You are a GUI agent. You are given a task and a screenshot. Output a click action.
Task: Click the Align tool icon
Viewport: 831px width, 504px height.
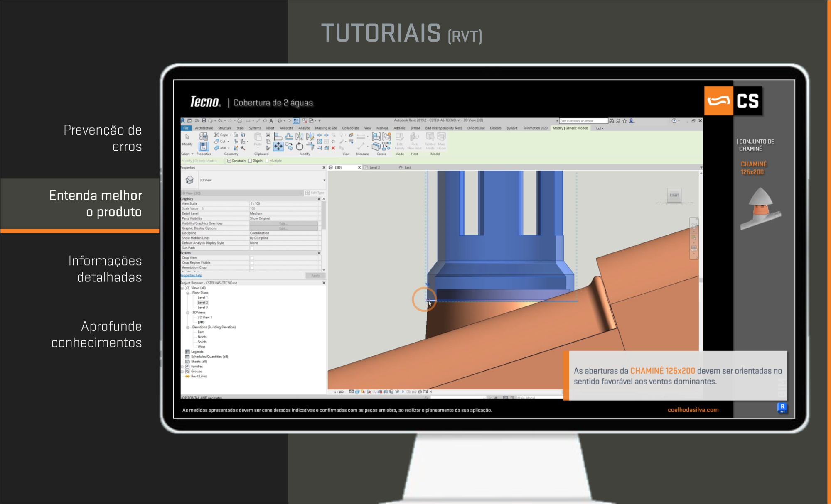pyautogui.click(x=278, y=136)
